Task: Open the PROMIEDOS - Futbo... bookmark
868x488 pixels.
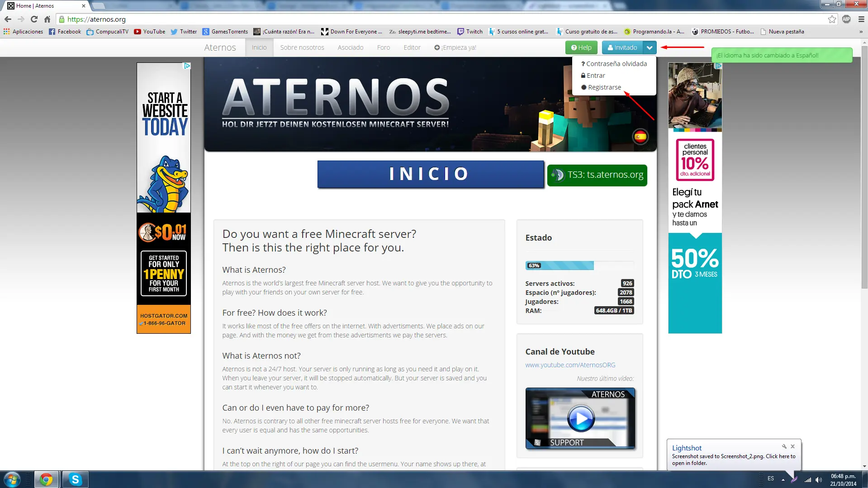Action: 723,32
